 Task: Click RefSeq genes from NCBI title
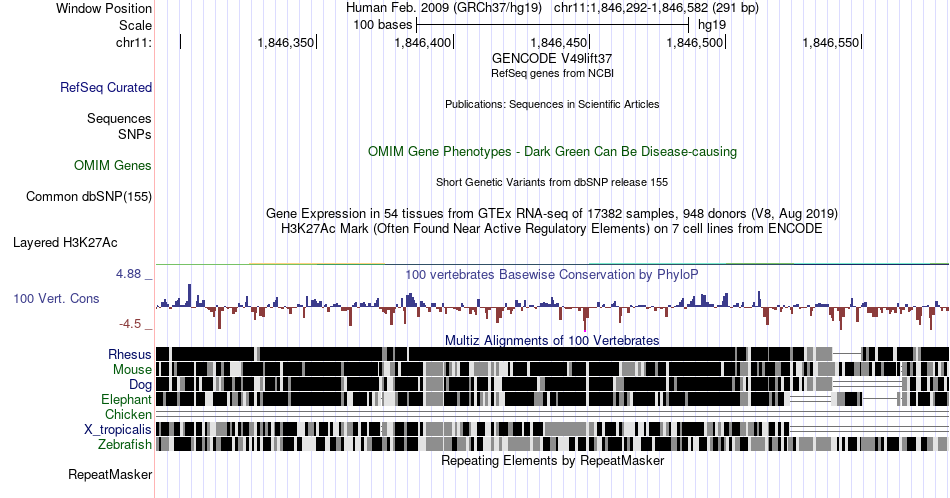coord(552,73)
